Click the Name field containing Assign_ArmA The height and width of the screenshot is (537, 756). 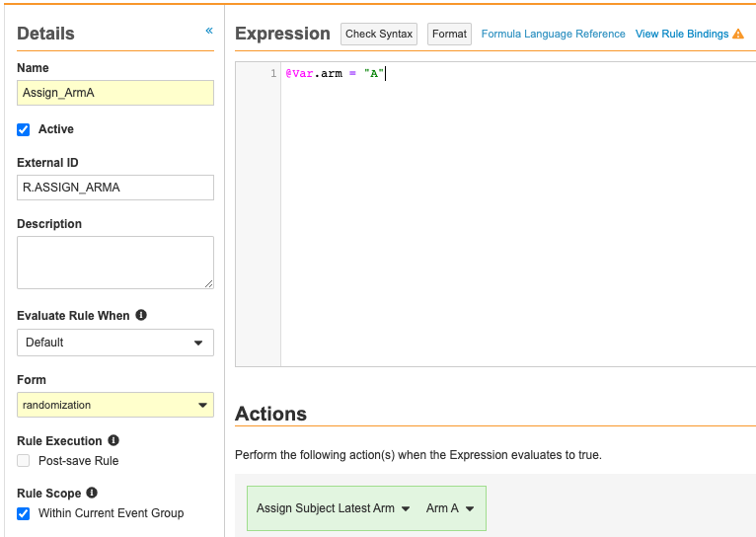coord(115,93)
